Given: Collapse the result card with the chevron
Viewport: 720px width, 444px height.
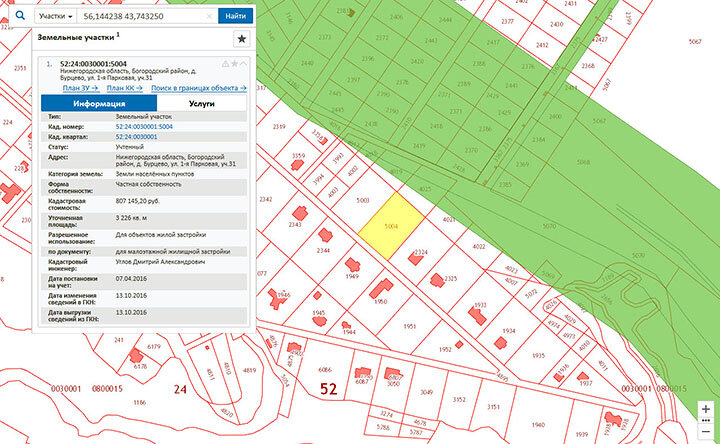Looking at the screenshot, I should click(243, 64).
